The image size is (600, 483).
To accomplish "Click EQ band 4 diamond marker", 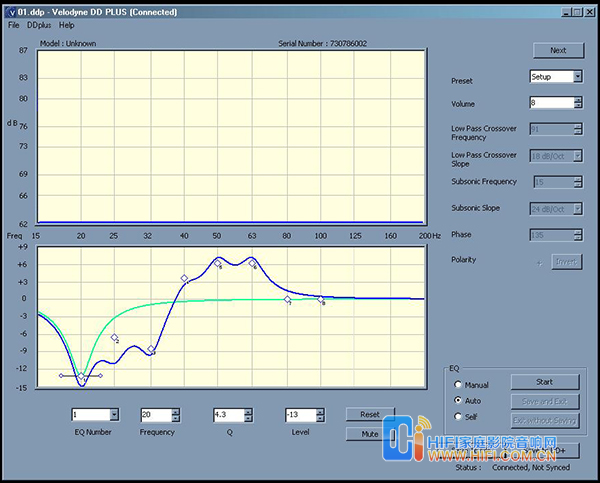I will [x=184, y=279].
